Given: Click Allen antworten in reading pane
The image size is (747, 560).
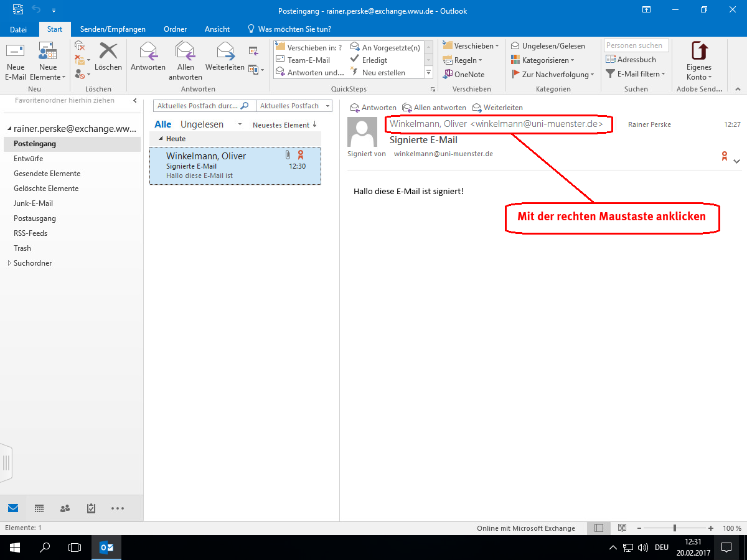Looking at the screenshot, I should (x=435, y=108).
